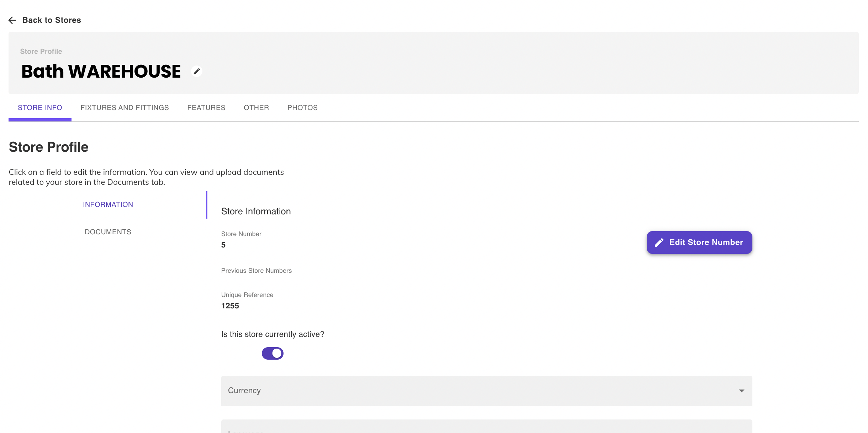This screenshot has height=433, width=868.
Task: Click the Bath WAREHOUSE store name heading
Action: click(101, 71)
